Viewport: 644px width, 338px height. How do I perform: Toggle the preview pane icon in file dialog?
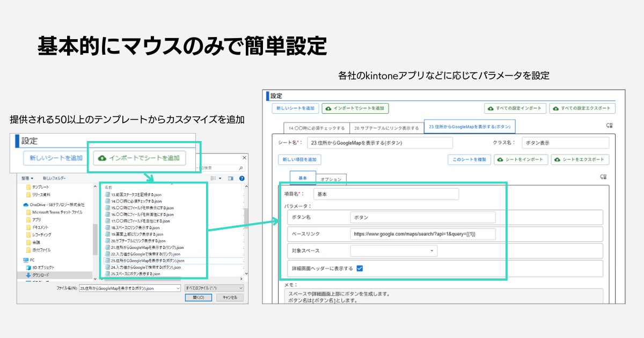coord(231,178)
